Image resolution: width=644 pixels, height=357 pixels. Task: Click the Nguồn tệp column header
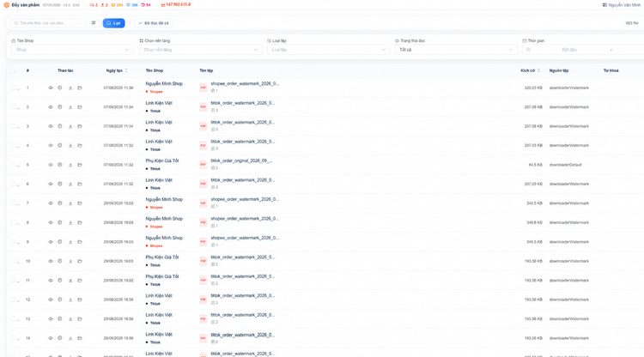[x=559, y=70]
